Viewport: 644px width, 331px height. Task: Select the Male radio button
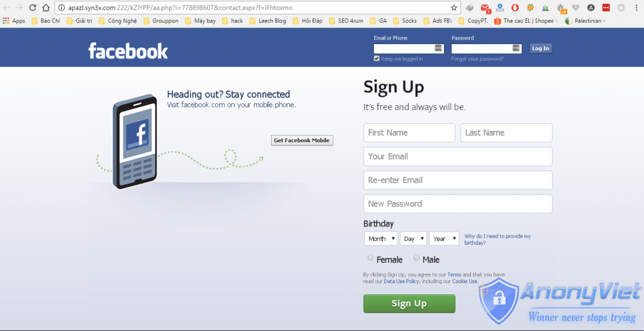(416, 258)
